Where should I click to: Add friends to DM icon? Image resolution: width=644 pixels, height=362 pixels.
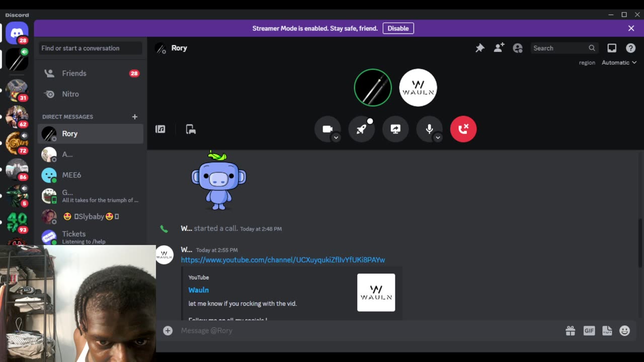point(499,48)
